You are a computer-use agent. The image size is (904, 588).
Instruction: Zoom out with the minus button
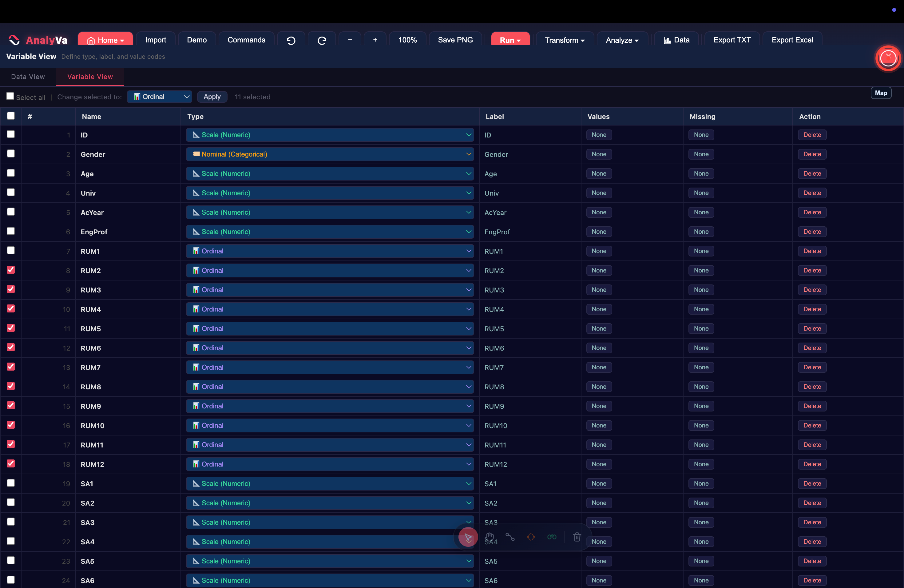pyautogui.click(x=350, y=40)
